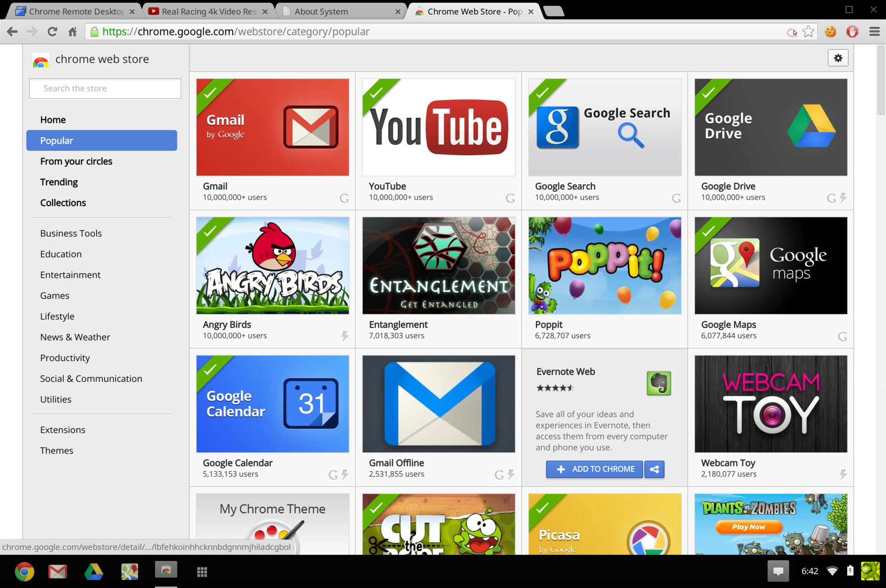This screenshot has height=588, width=886.
Task: Go back using the browser back arrow
Action: tap(12, 32)
